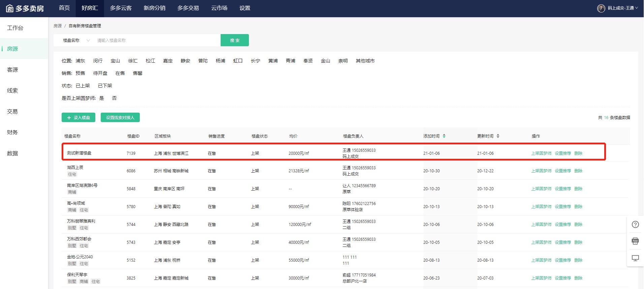Click 房源 breadcrumb link

[58, 26]
